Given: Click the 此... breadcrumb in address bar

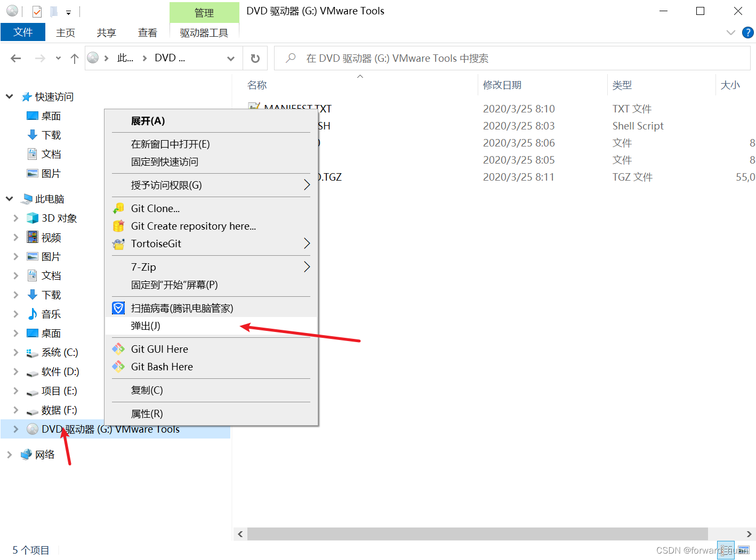Looking at the screenshot, I should pos(125,58).
